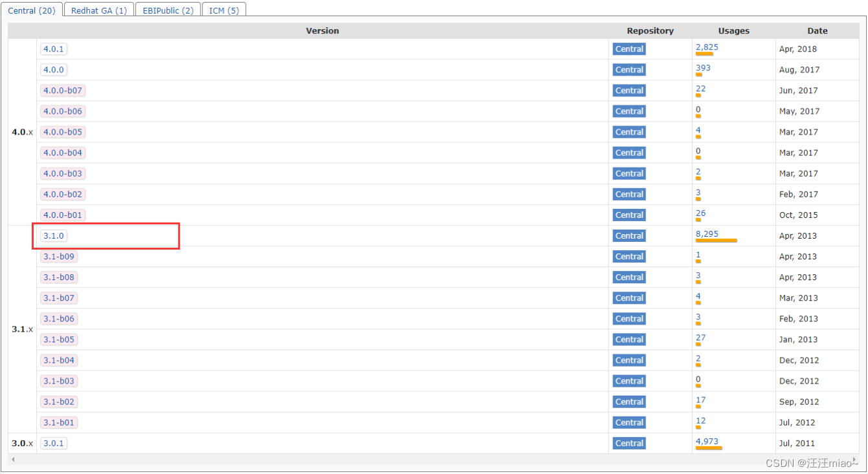The width and height of the screenshot is (868, 474).
Task: Open version 4.0.0 link
Action: tap(54, 70)
